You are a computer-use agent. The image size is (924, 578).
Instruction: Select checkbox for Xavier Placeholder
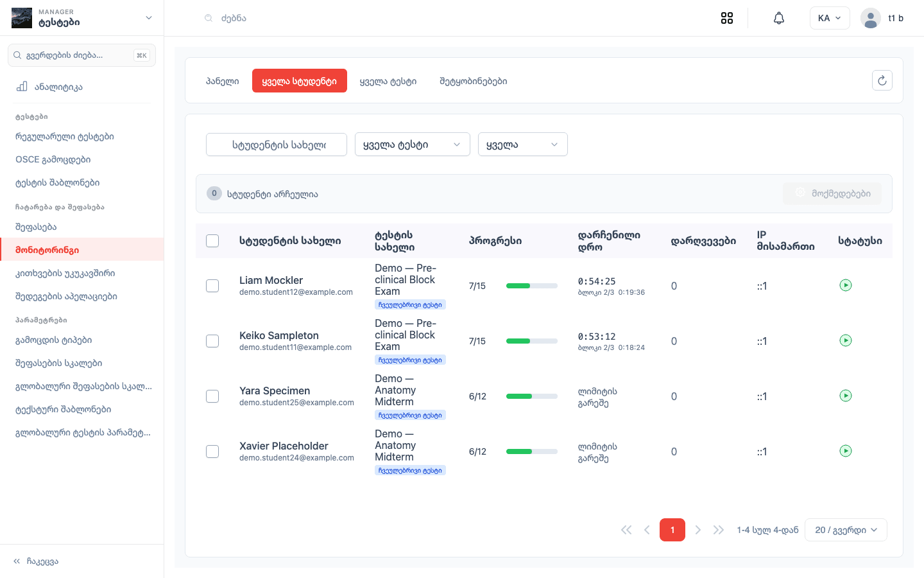[212, 451]
